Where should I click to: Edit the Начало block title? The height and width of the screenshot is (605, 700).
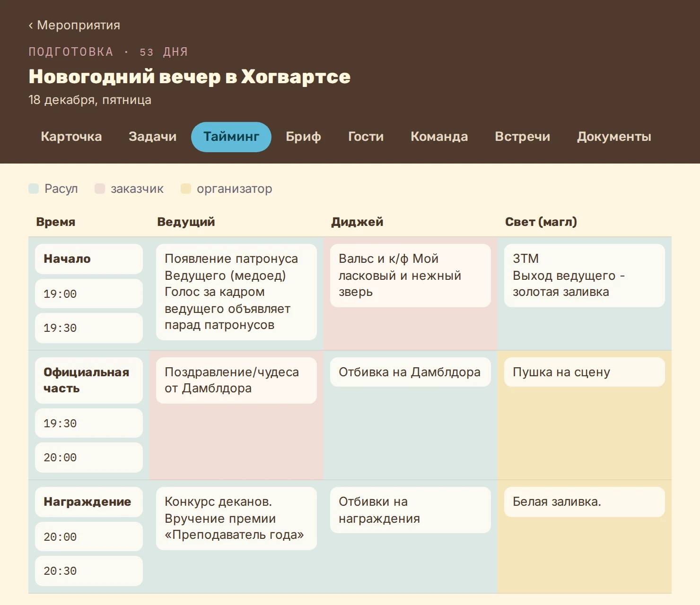click(89, 259)
